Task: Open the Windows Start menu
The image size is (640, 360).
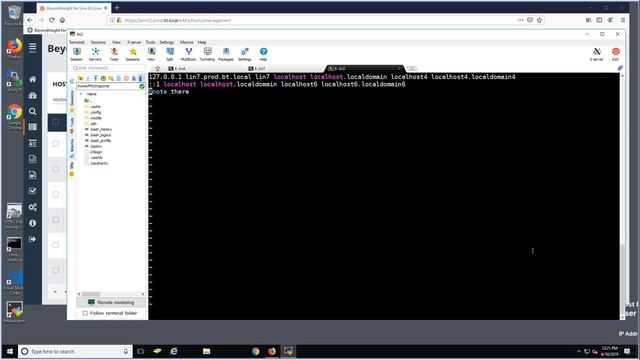Action: point(10,351)
